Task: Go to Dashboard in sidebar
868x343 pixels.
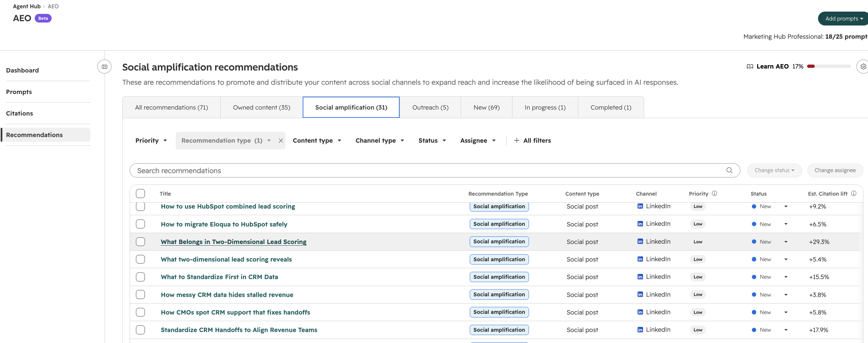Action: tap(22, 71)
